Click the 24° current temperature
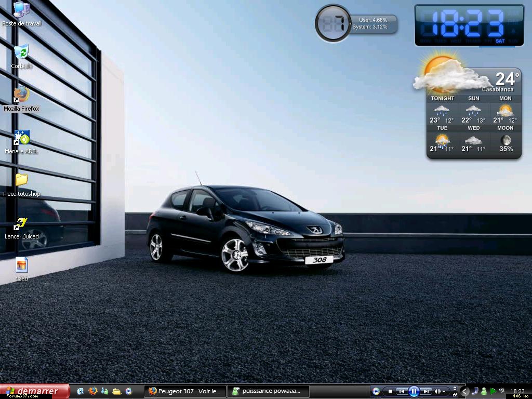 coord(507,79)
